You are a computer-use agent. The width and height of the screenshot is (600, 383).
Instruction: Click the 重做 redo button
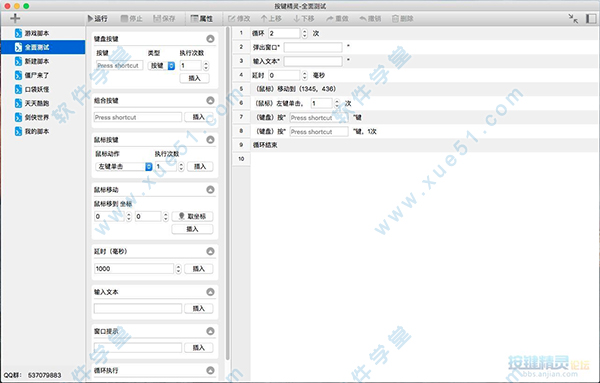[337, 18]
